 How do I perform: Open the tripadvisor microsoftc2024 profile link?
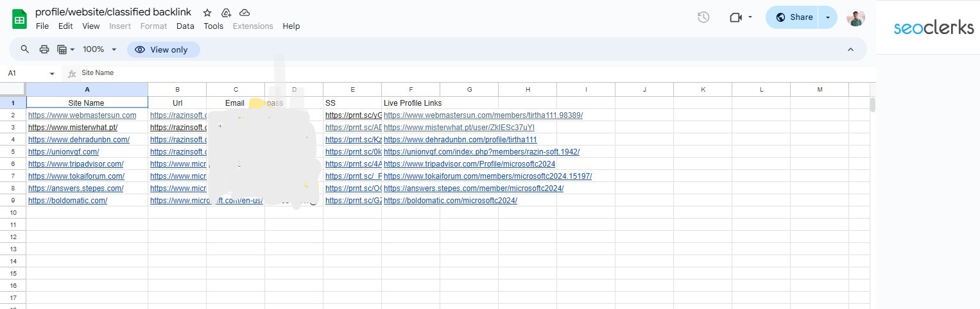(469, 164)
